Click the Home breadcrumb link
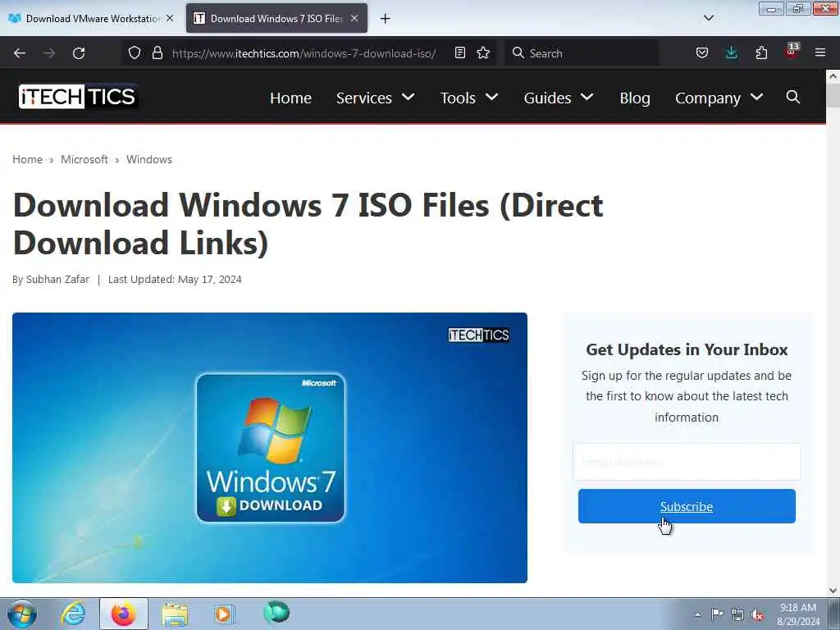The height and width of the screenshot is (630, 840). 27,160
